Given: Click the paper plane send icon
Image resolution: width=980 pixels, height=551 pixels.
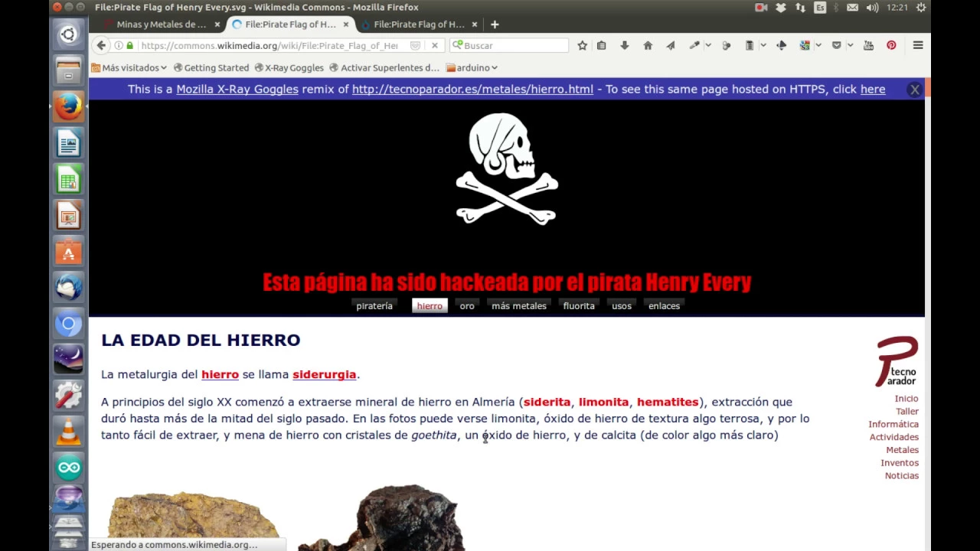Looking at the screenshot, I should tap(671, 45).
